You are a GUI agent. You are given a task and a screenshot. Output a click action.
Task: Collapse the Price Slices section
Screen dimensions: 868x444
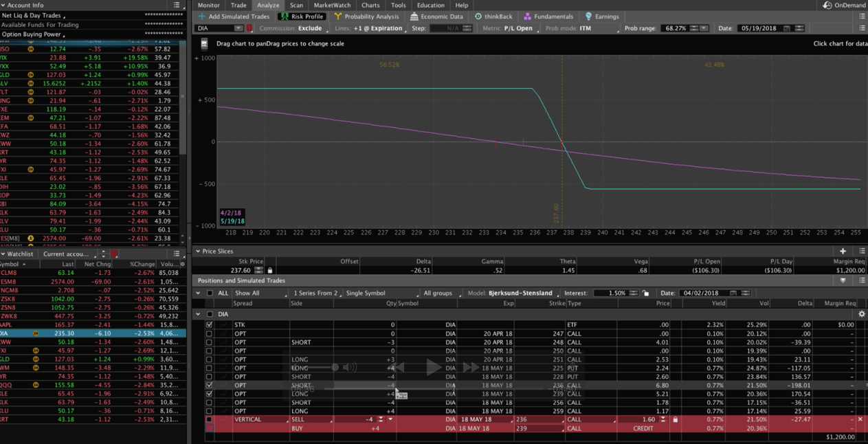tap(198, 252)
